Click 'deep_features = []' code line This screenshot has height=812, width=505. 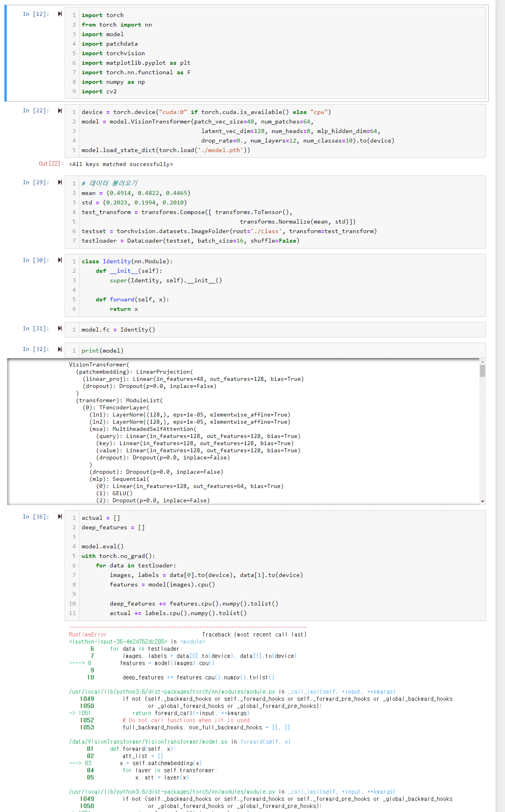[x=113, y=527]
